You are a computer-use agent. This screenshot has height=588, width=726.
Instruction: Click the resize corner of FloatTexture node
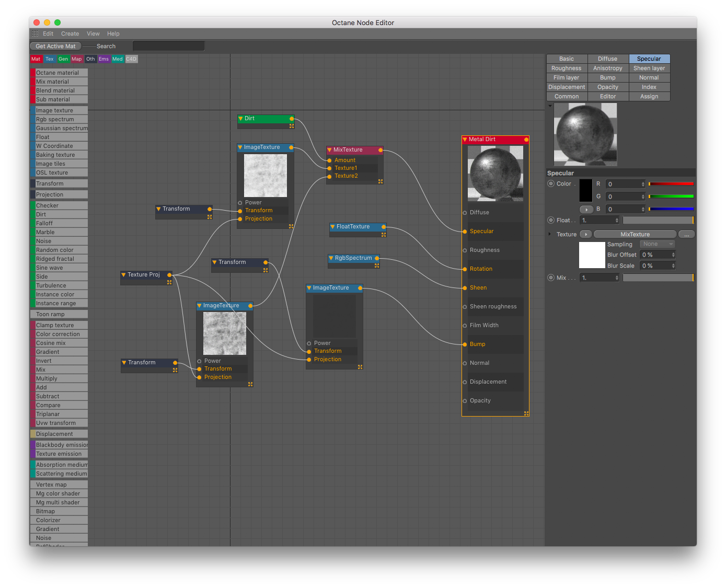pos(384,235)
